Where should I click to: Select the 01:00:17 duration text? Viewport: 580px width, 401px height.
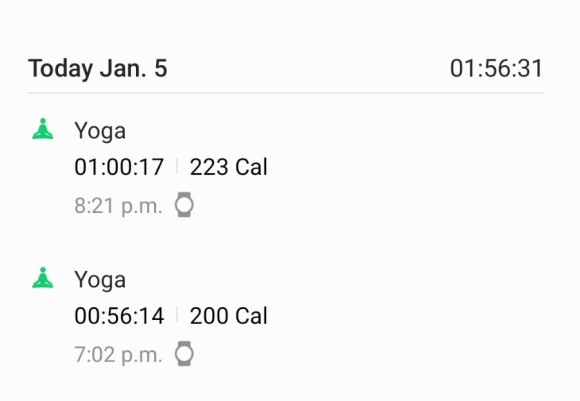[119, 167]
